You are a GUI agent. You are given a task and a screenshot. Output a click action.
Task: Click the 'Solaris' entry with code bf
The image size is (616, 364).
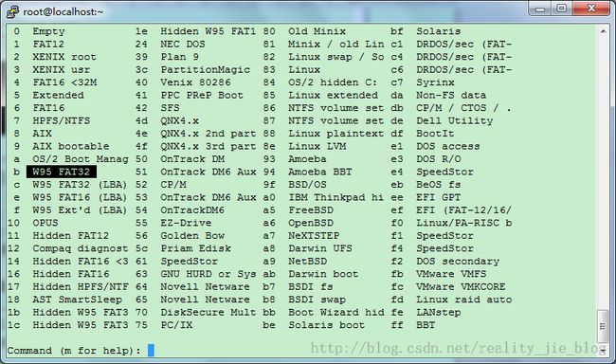coord(439,31)
